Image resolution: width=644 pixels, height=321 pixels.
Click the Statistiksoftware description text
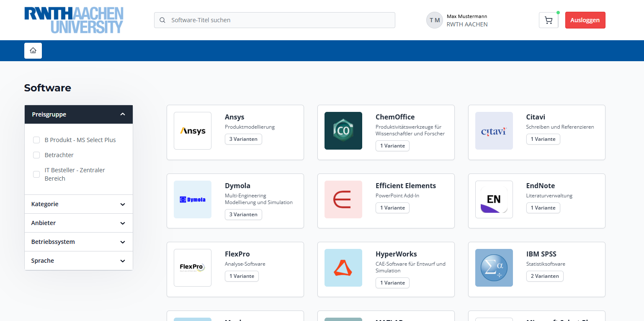point(546,264)
